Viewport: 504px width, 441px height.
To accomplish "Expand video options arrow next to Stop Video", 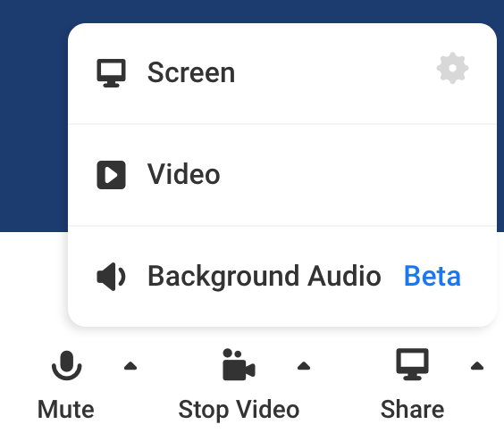I will [304, 366].
